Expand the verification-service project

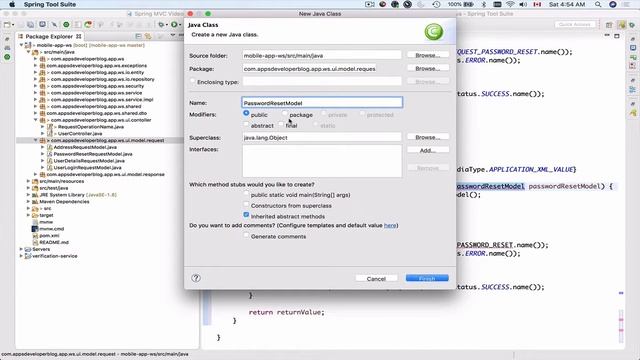coord(22,256)
